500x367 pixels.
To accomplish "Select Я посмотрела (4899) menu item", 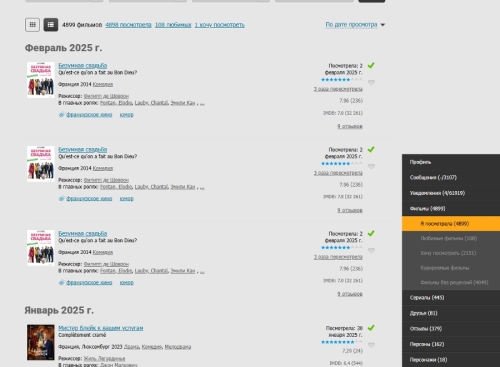I will click(451, 224).
